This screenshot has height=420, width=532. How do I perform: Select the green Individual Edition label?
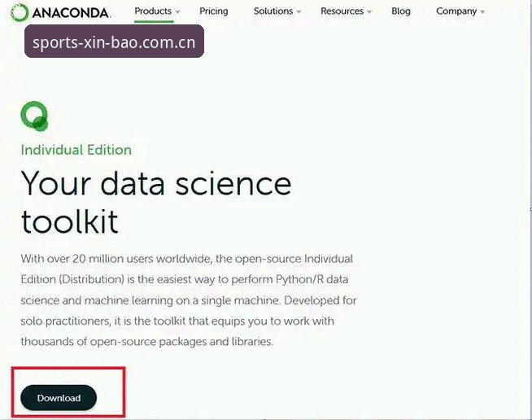point(76,150)
